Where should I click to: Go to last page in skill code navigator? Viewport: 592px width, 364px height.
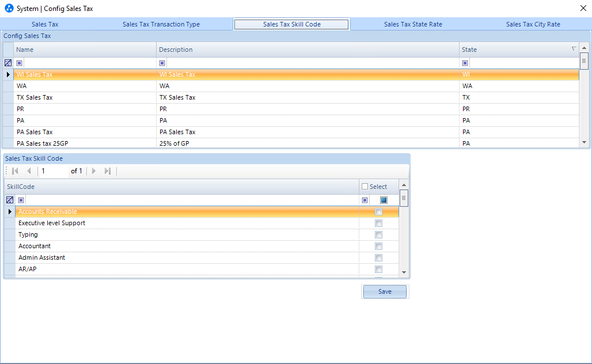pyautogui.click(x=108, y=171)
